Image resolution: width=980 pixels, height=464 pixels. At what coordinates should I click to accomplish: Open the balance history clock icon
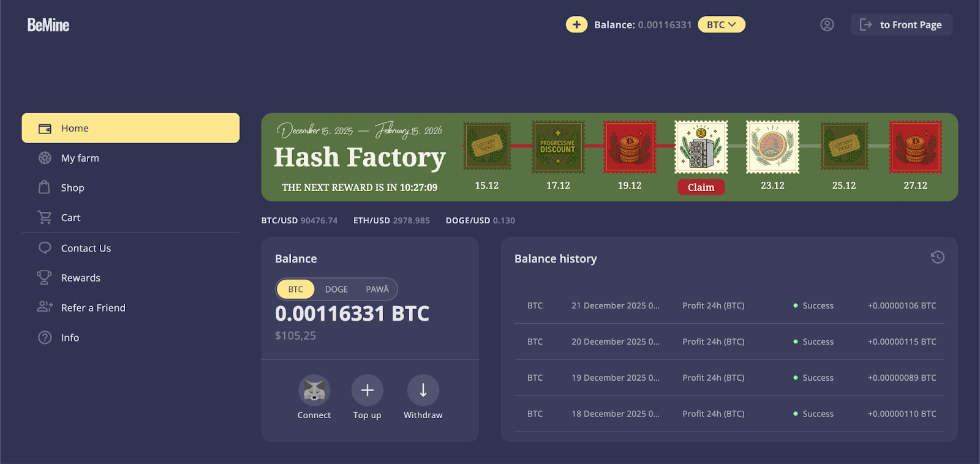click(x=937, y=257)
